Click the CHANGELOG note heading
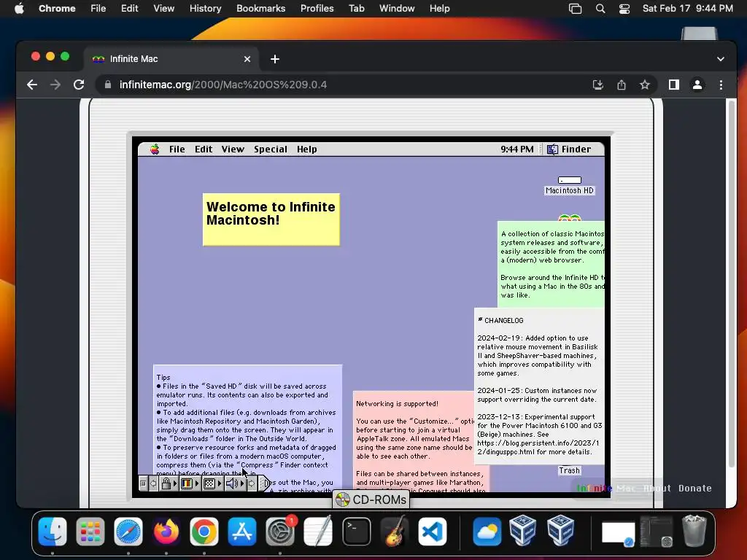The height and width of the screenshot is (560, 747). (500, 321)
